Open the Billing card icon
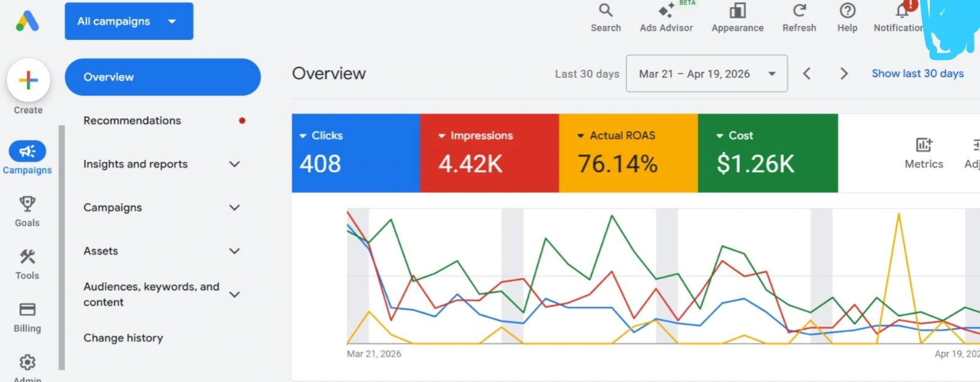980x382 pixels. click(x=27, y=309)
